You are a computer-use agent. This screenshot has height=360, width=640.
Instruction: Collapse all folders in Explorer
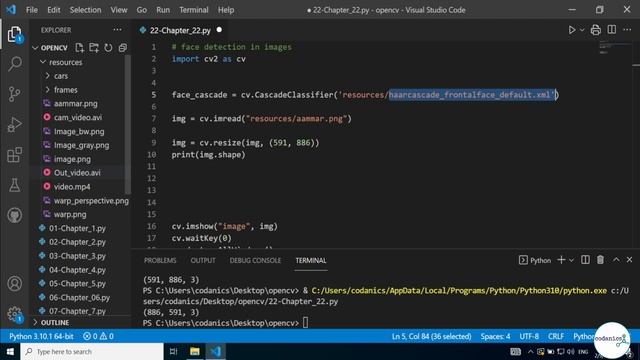click(122, 48)
